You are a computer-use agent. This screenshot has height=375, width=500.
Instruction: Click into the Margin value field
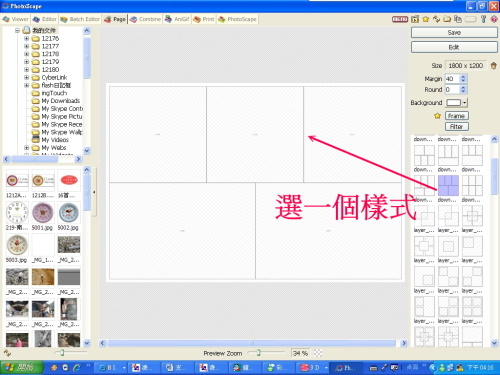pos(452,79)
